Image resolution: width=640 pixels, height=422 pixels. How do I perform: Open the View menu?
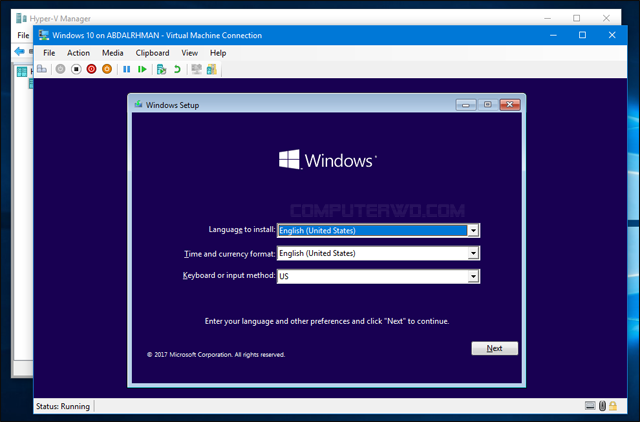tap(190, 53)
